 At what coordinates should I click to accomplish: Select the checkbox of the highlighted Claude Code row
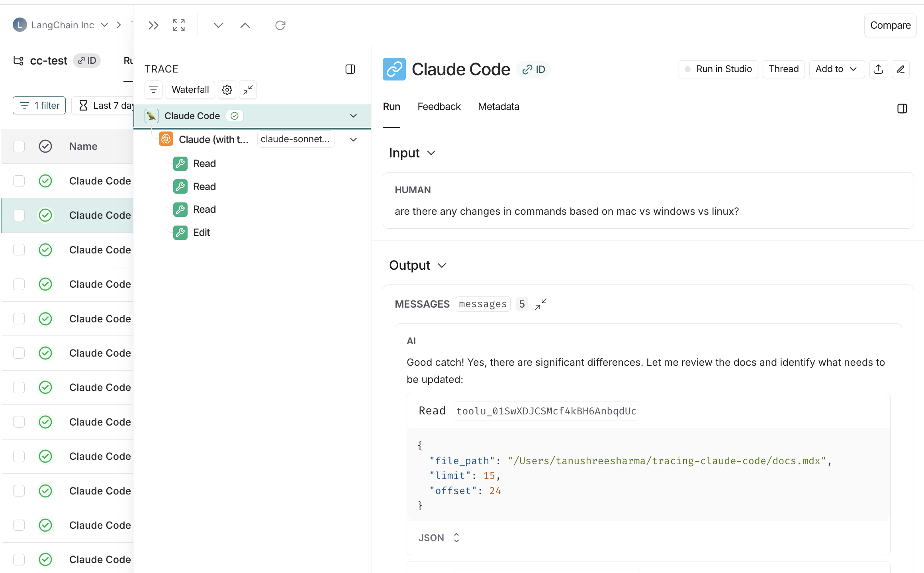click(19, 215)
